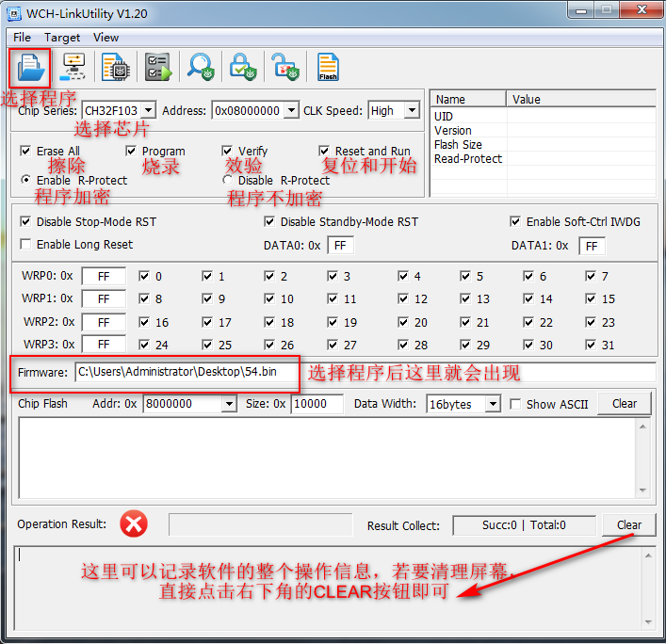Toggle write-protect sector 31 checkbox

coord(591,345)
